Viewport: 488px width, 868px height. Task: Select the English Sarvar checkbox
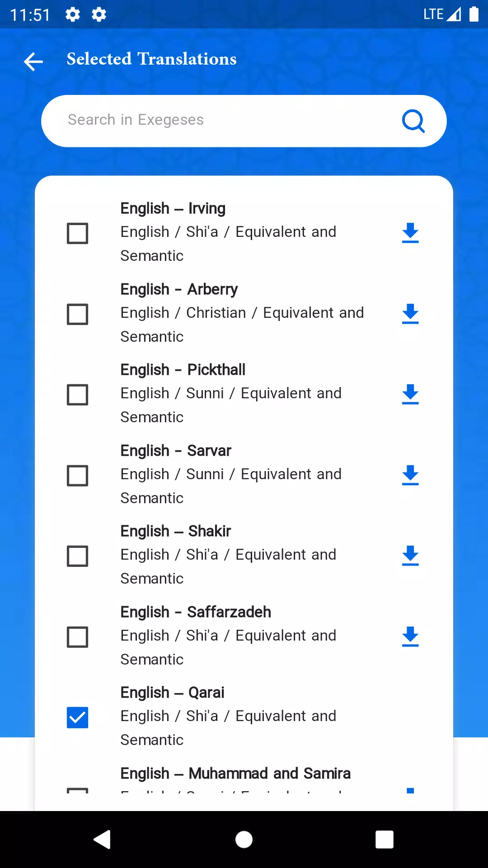click(77, 476)
